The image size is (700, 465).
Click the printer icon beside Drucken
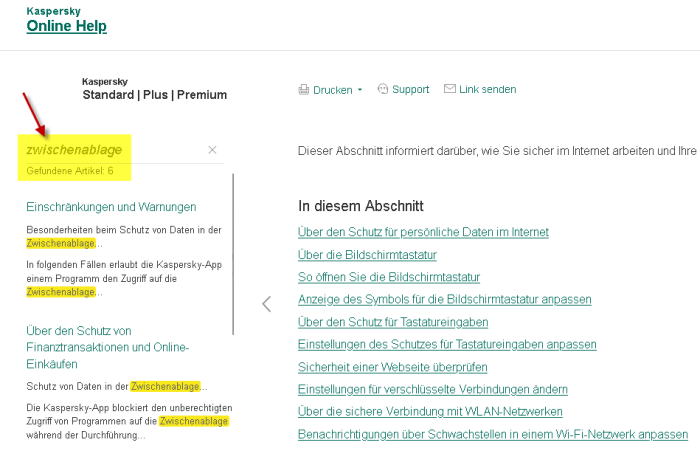pos(304,90)
